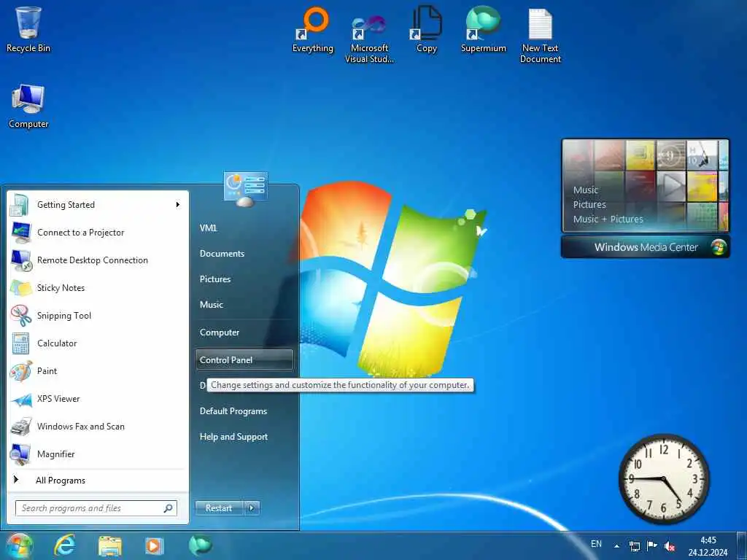Click the taskbar date and time
747x560 pixels.
[x=708, y=546]
